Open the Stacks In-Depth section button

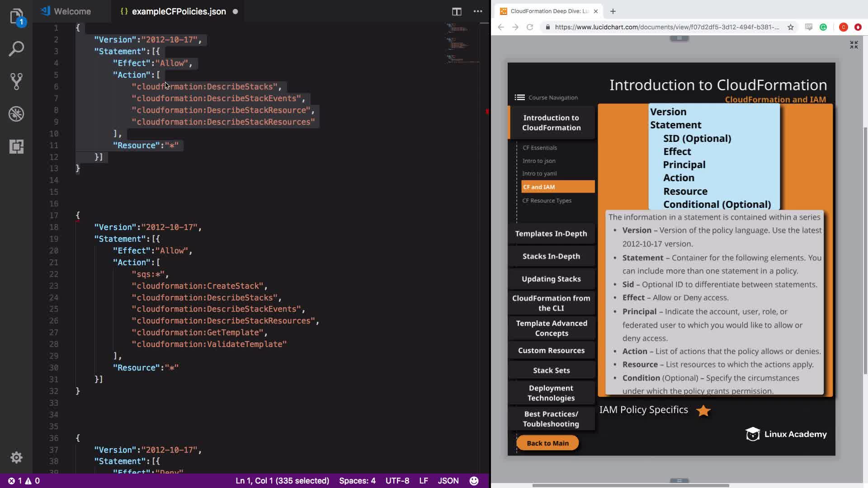(551, 256)
